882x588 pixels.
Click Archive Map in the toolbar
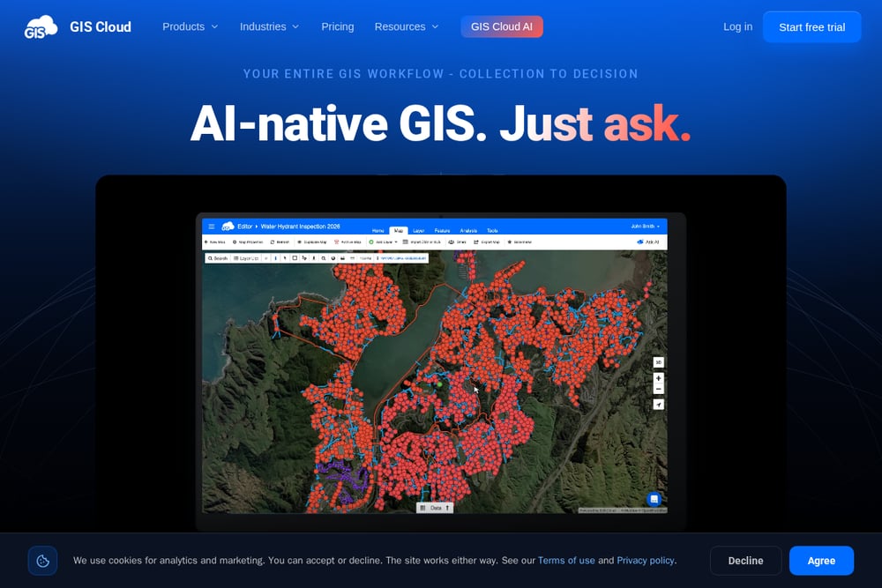click(348, 242)
